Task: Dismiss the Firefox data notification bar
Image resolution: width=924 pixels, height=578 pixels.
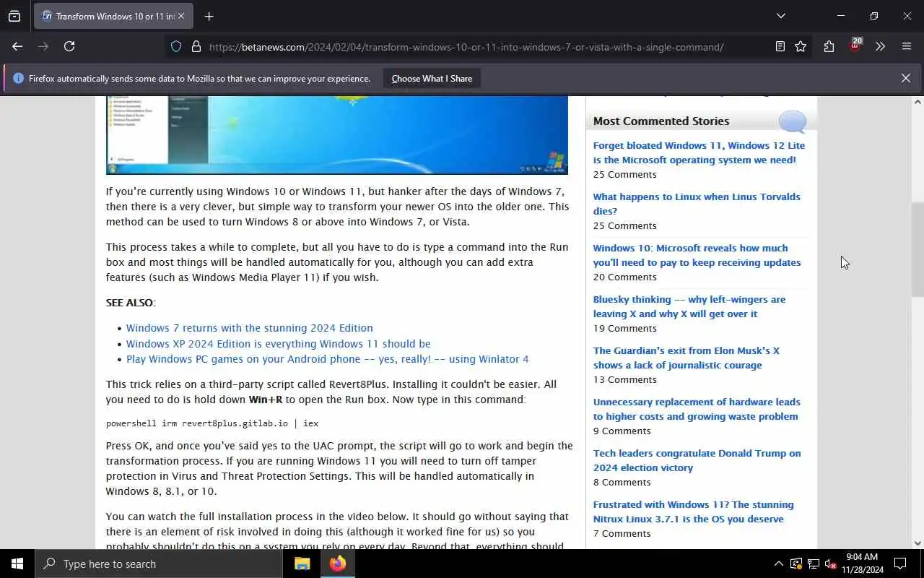Action: [905, 78]
